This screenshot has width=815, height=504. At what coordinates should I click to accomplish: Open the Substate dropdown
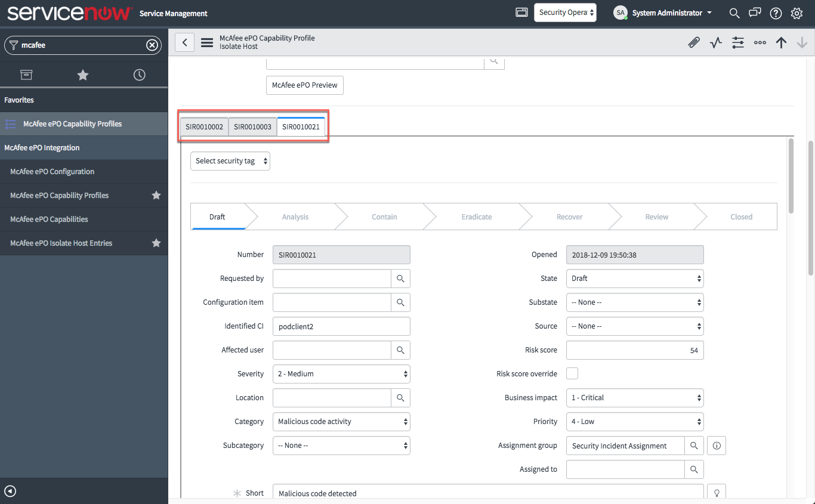point(635,302)
